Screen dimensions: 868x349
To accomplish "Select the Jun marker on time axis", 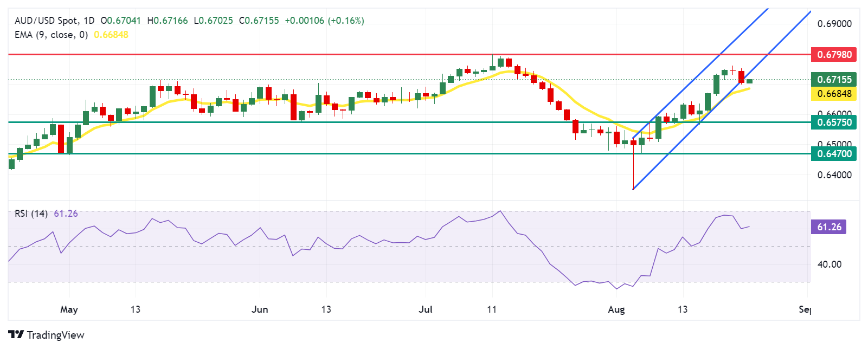I will (x=260, y=309).
